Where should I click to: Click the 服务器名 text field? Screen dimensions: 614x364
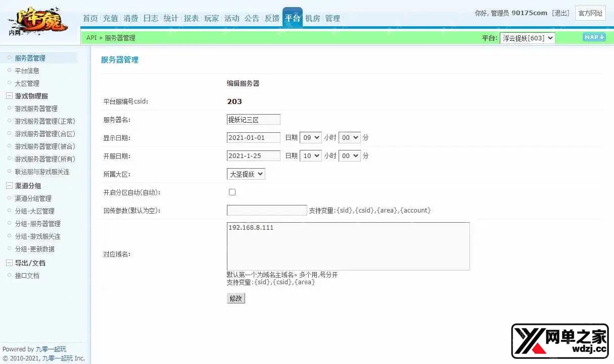point(253,120)
